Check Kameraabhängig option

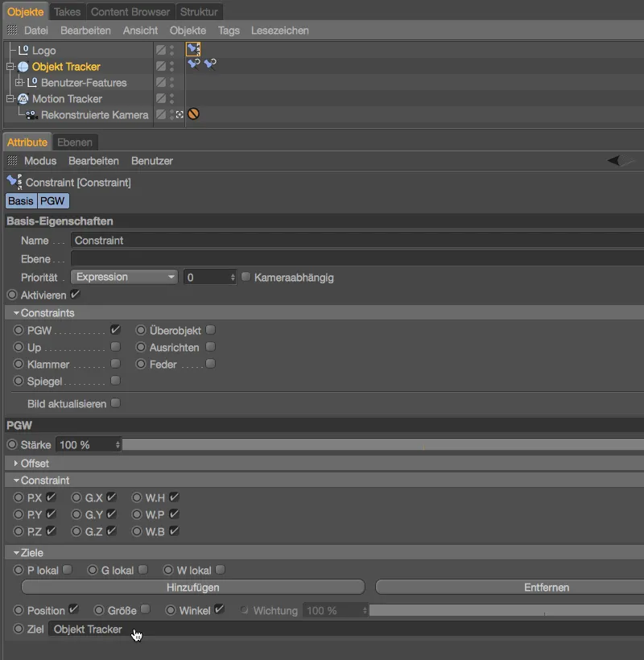coord(246,276)
